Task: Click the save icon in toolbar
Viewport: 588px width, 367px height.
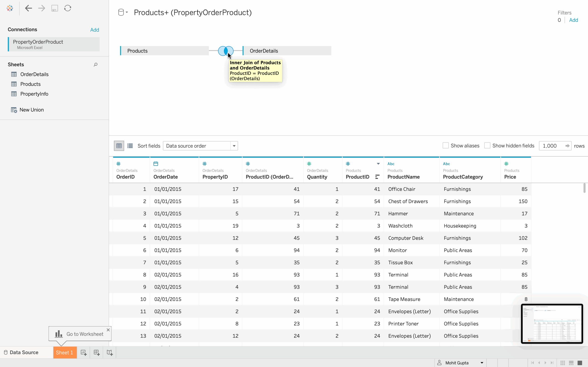Action: pos(54,8)
